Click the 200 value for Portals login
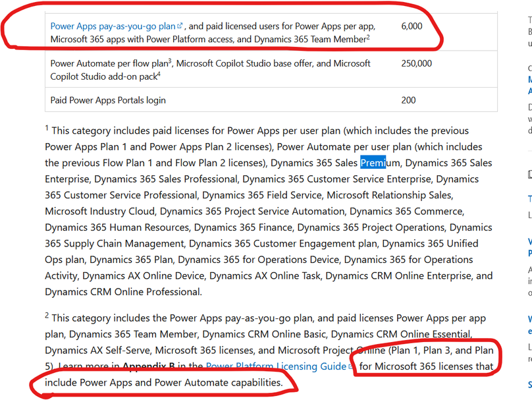 (408, 100)
